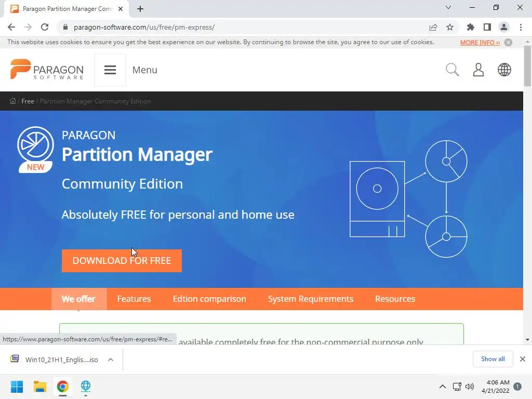Screen dimensions: 532x399
Task: Click the Paragon Software logo
Action: 47,70
